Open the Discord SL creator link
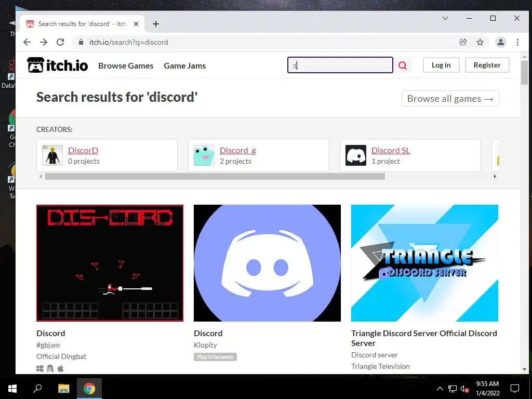532x399 pixels. (x=391, y=150)
